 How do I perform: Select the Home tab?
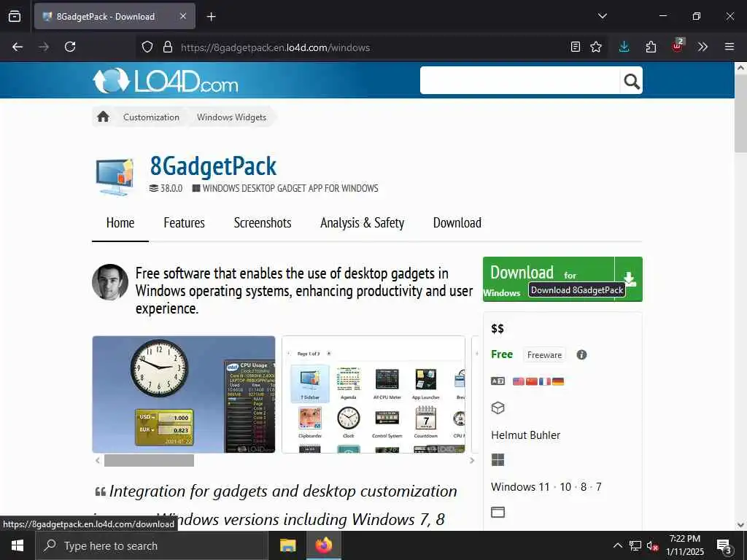click(120, 223)
